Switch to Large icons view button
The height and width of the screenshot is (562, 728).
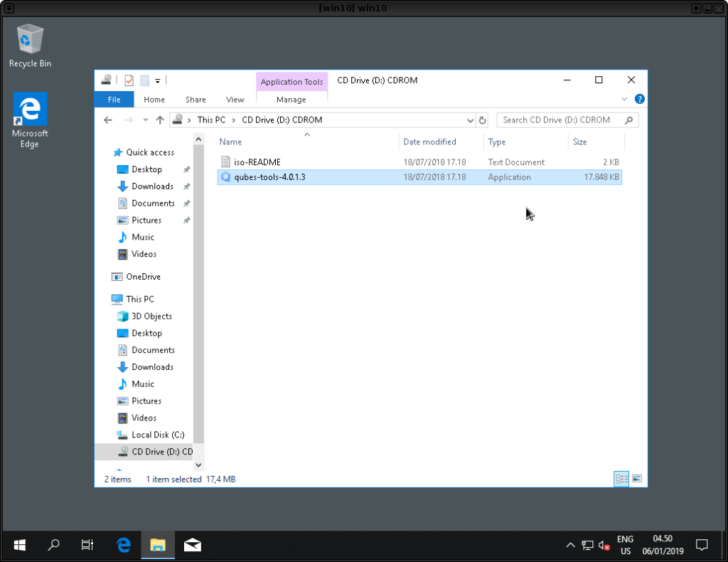[x=637, y=479]
